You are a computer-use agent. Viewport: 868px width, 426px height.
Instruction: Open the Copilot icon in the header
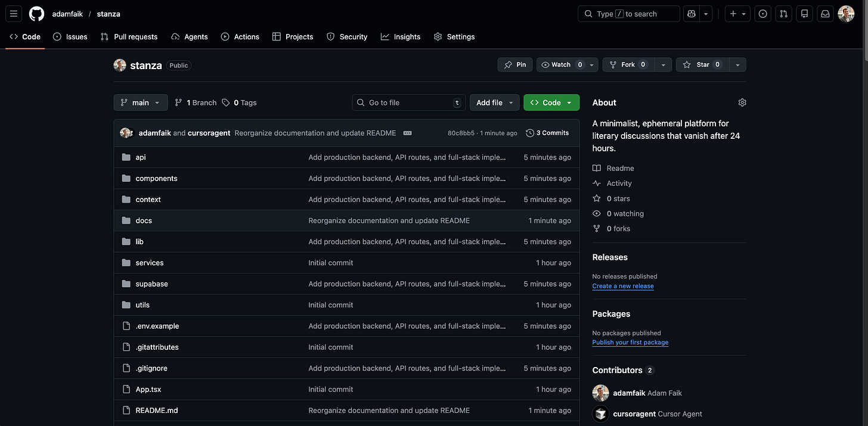pos(691,13)
